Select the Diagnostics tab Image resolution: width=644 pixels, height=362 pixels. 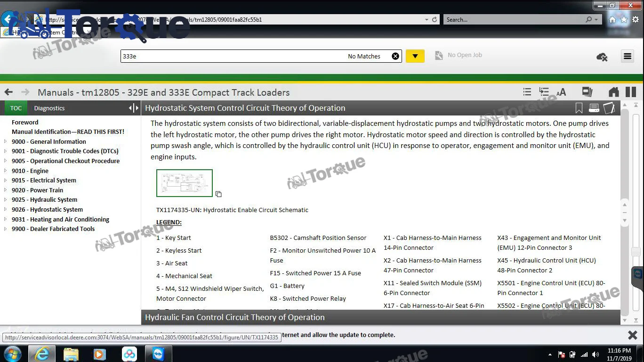coord(49,108)
